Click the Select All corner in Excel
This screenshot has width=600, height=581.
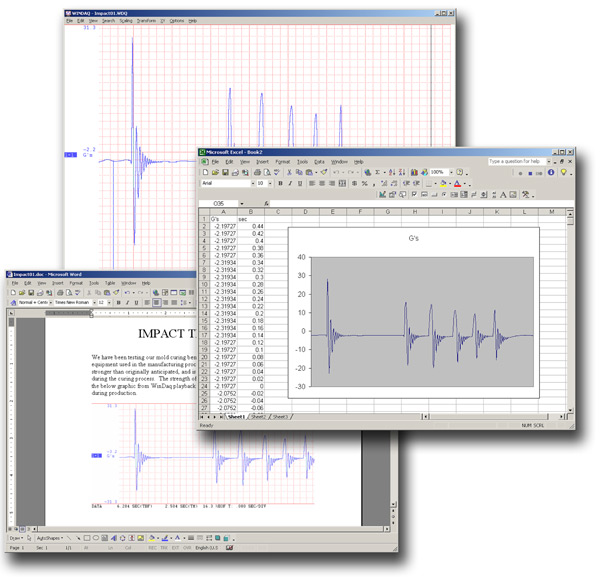coord(204,212)
